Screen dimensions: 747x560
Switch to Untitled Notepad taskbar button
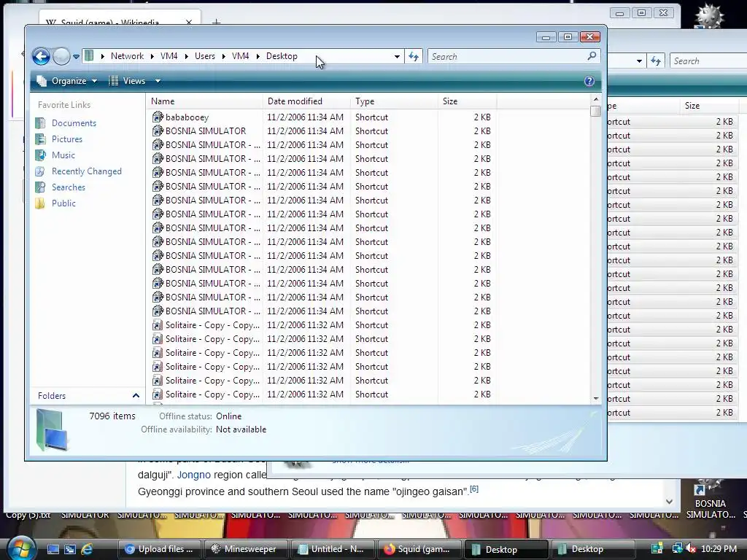coord(332,549)
